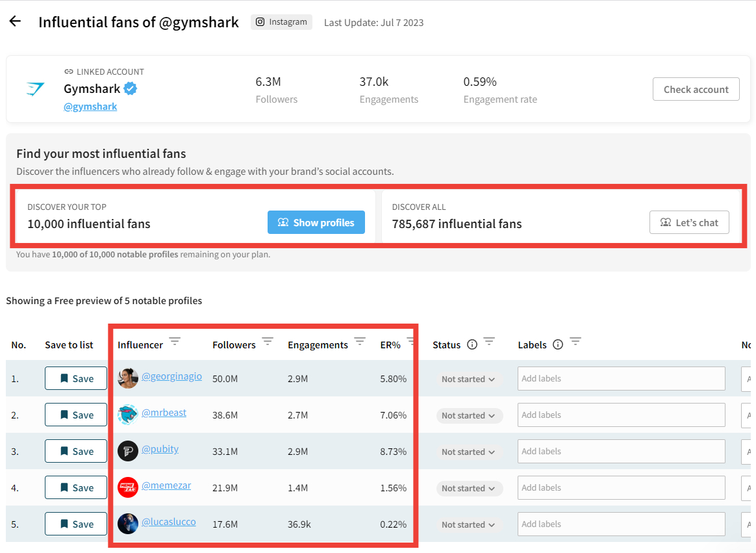Filter the Engagements column
This screenshot has width=756, height=553.
360,342
